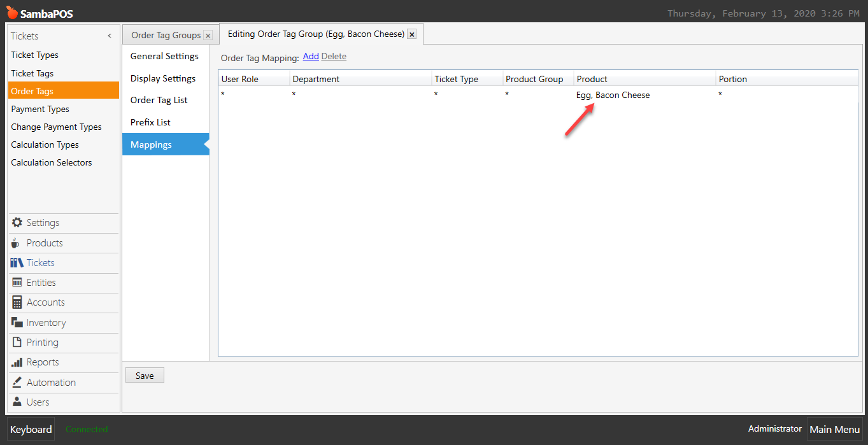Viewport: 868px width, 445px height.
Task: Select the Users module person icon
Action: point(17,402)
